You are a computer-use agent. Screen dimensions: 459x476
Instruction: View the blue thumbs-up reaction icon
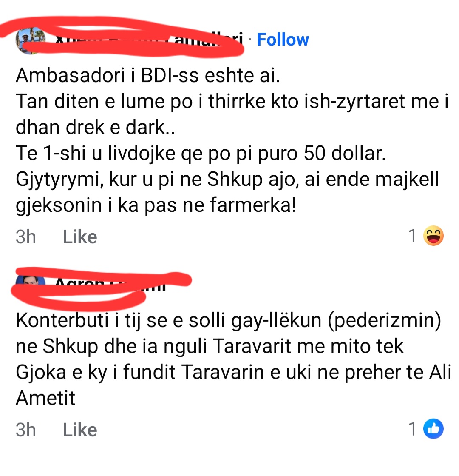click(433, 429)
